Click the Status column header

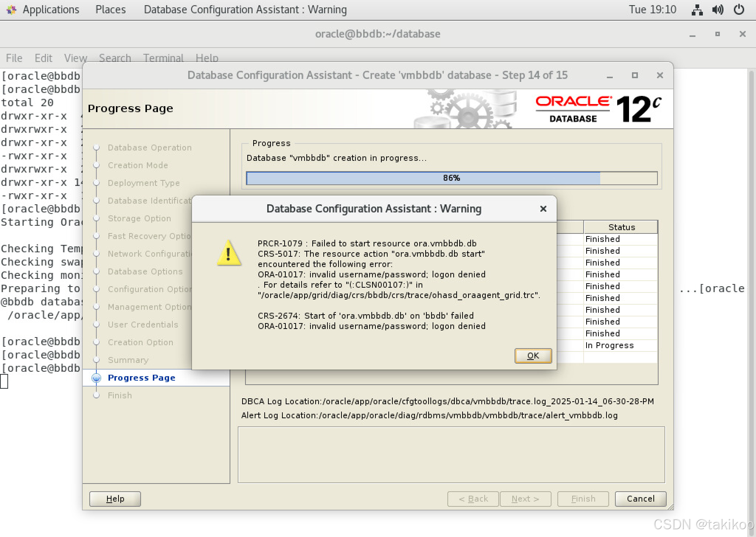(621, 227)
